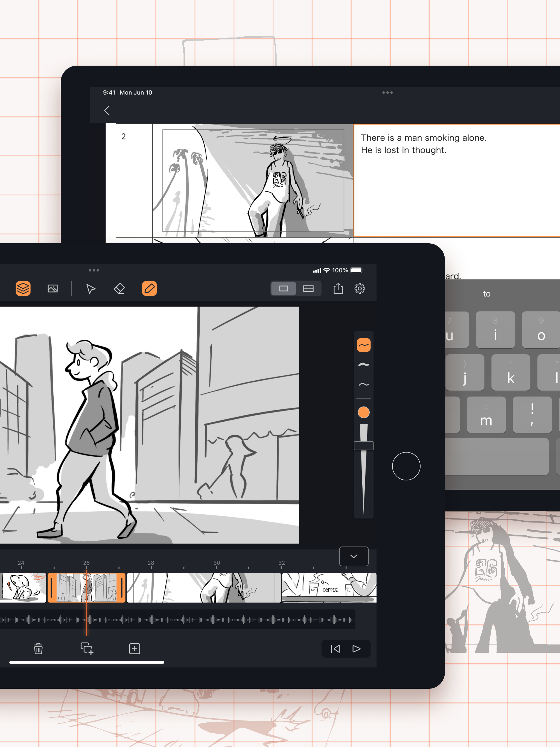This screenshot has height=747, width=560.
Task: Select the eraser tool
Action: (x=119, y=288)
